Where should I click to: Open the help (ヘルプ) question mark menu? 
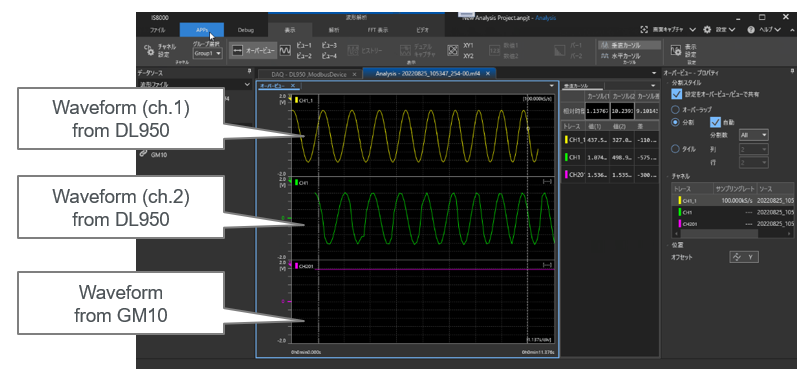(x=751, y=30)
